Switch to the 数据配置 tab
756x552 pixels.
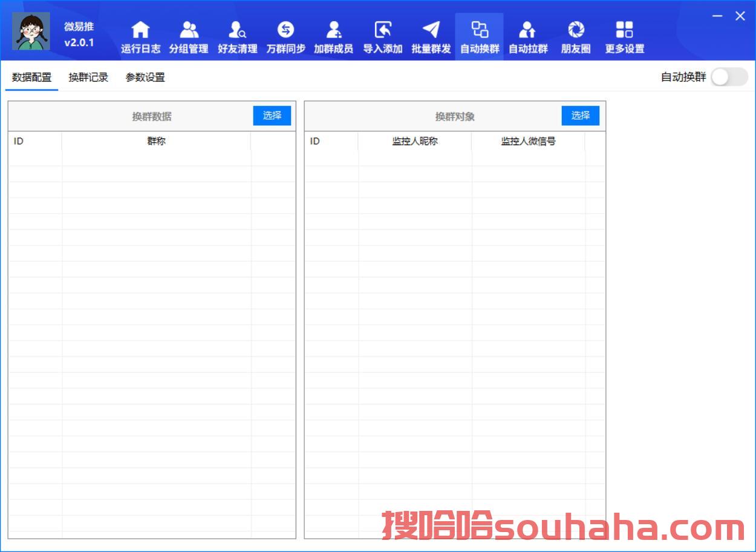(x=32, y=77)
